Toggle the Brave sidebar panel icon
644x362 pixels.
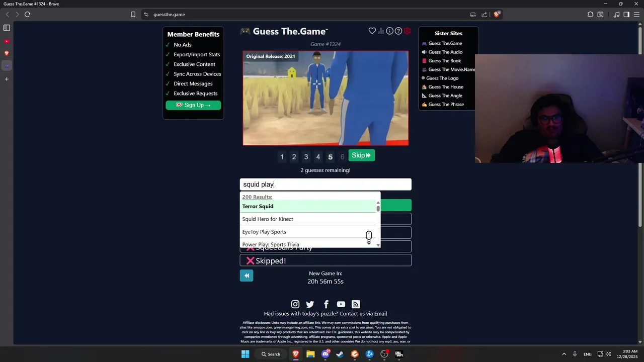(626, 15)
